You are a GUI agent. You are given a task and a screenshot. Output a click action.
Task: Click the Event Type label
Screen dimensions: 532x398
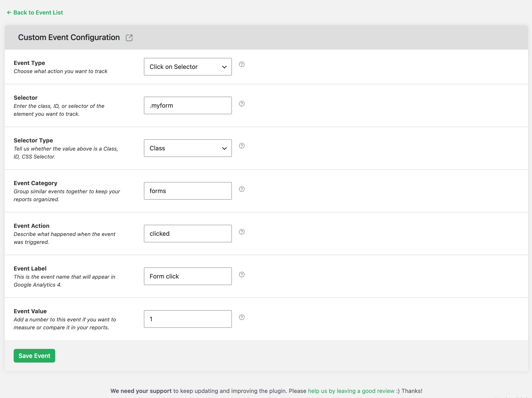point(29,63)
